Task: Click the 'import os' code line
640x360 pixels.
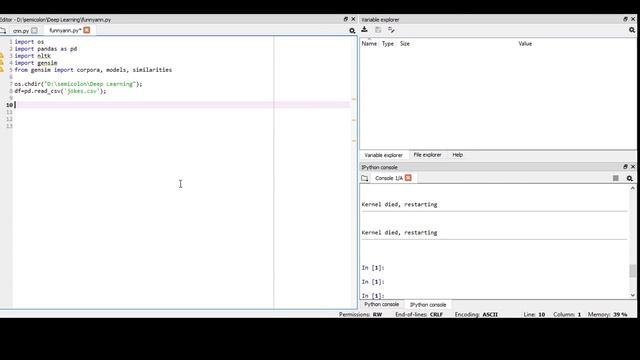Action: [x=29, y=42]
